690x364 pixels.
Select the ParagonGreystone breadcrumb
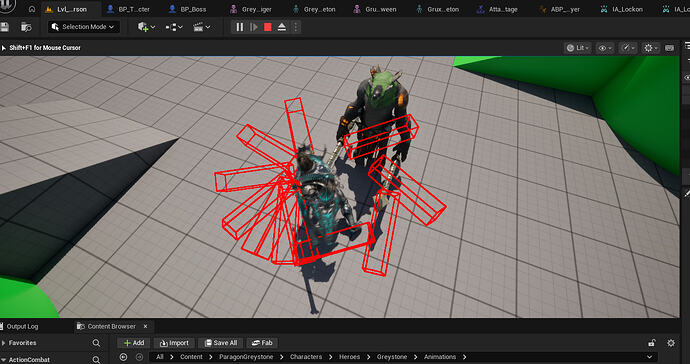pyautogui.click(x=246, y=357)
